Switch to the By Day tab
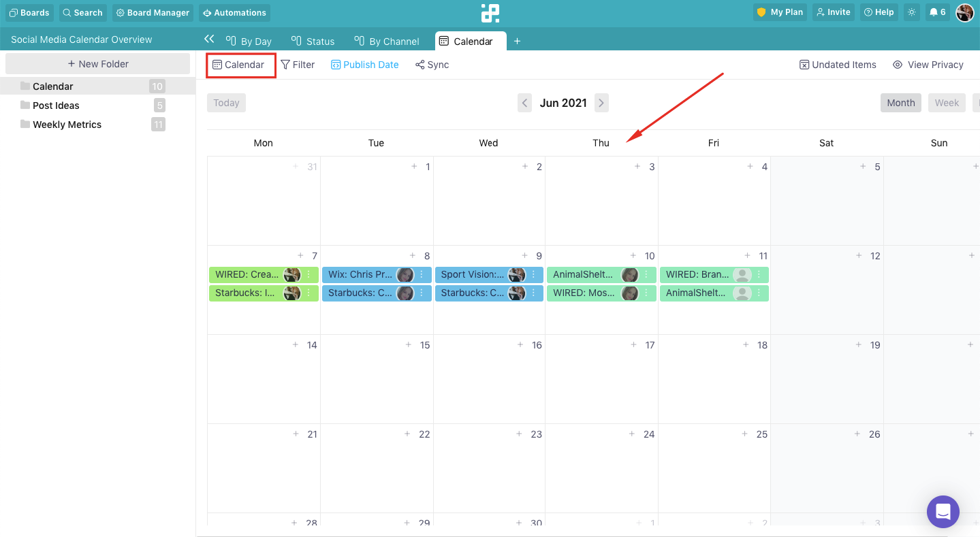Image resolution: width=980 pixels, height=537 pixels. tap(249, 42)
